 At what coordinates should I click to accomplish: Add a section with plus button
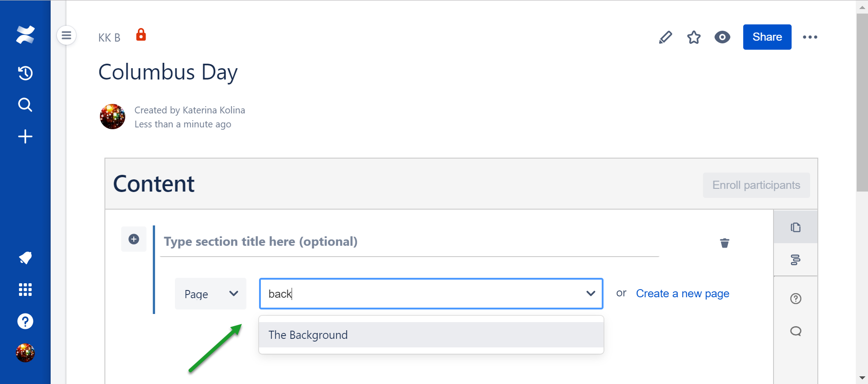(134, 239)
